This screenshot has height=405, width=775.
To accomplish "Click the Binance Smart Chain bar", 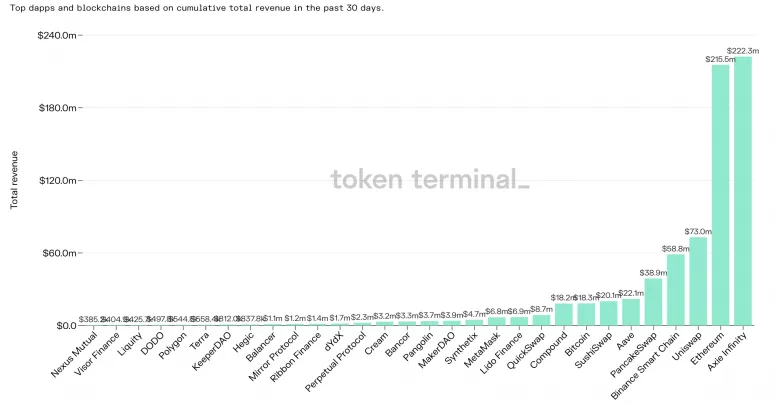I will 676,290.
